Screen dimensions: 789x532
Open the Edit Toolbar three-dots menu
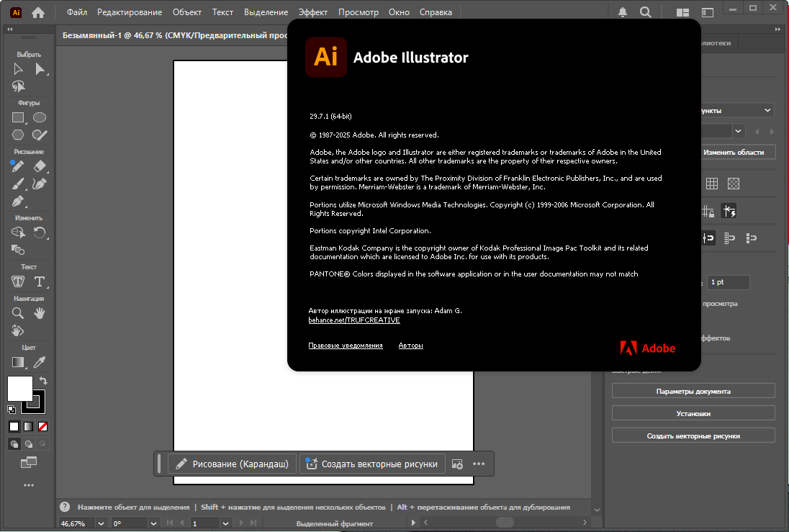coord(29,485)
